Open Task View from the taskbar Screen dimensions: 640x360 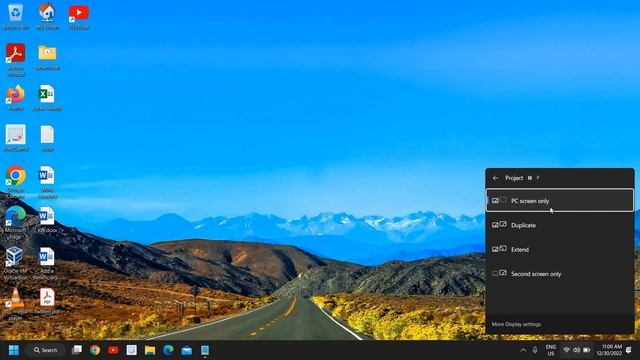click(77, 350)
